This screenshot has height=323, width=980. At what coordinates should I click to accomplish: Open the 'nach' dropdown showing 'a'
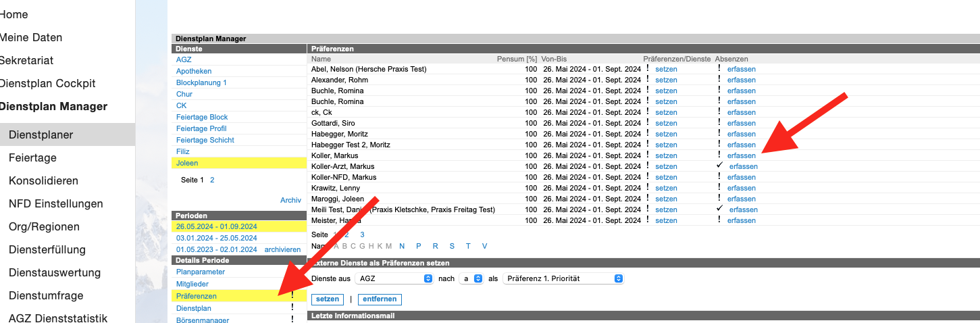(x=471, y=278)
